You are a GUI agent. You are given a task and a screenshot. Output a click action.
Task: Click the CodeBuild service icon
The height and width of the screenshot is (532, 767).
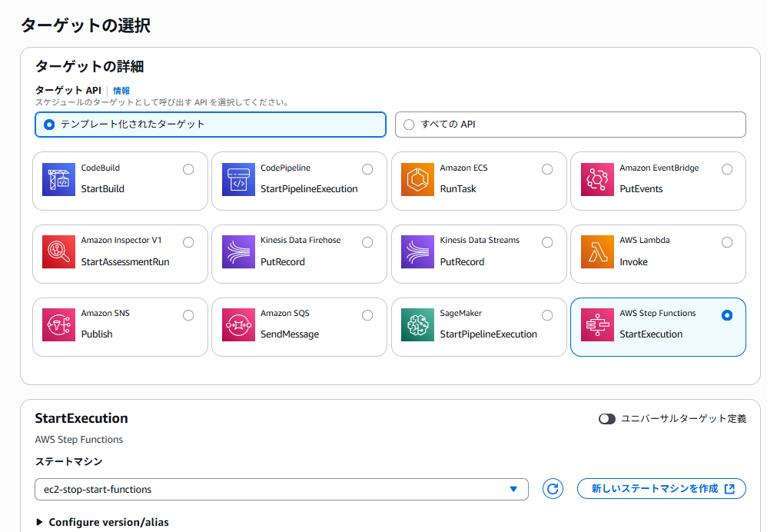pyautogui.click(x=58, y=179)
